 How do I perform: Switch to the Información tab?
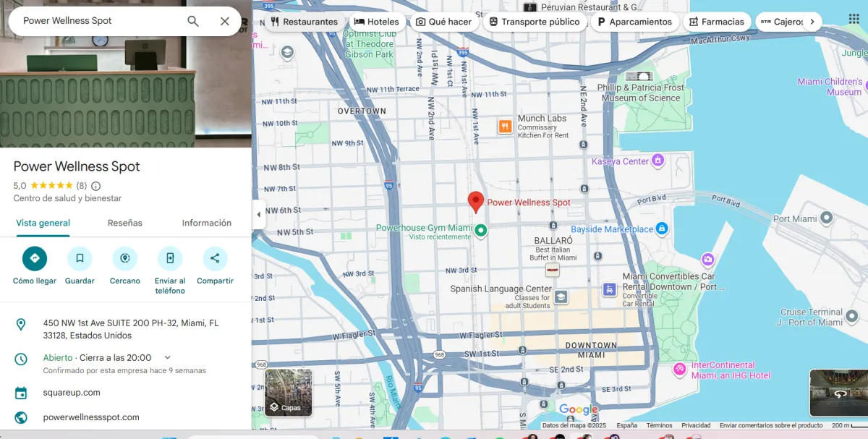point(207,223)
